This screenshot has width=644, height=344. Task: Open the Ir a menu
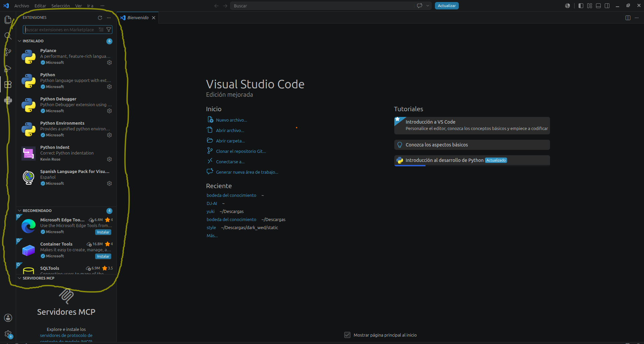(x=90, y=6)
